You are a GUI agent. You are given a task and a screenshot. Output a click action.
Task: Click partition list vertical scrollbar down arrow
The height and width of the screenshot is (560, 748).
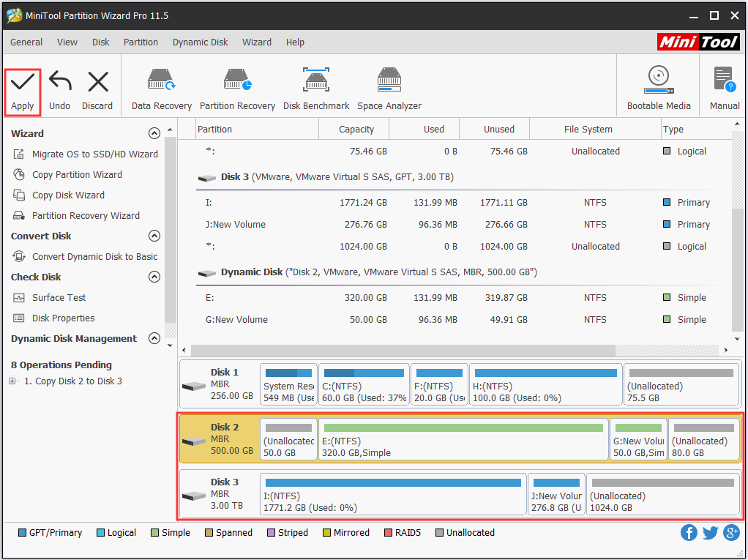click(x=737, y=339)
